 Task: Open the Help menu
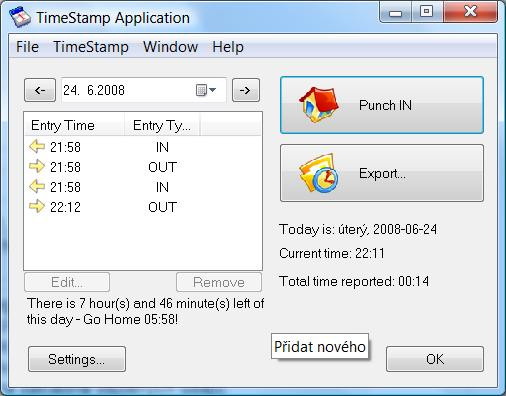(x=228, y=47)
